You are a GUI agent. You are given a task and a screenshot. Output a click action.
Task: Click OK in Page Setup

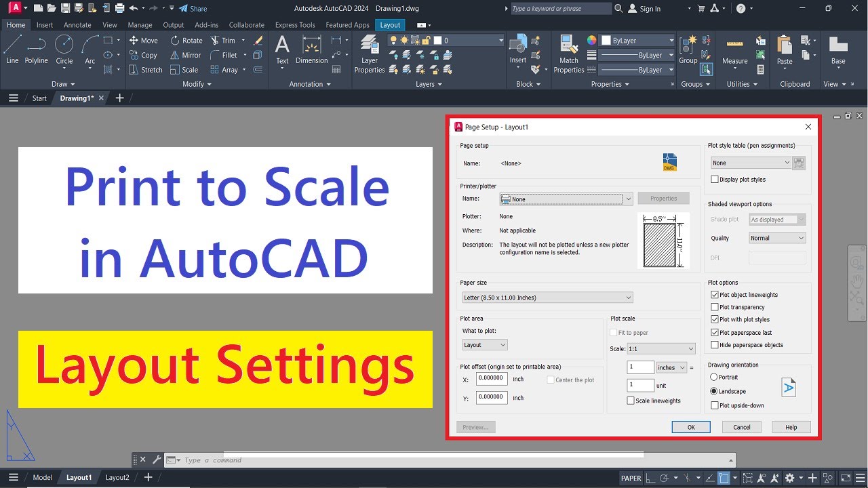coord(691,427)
